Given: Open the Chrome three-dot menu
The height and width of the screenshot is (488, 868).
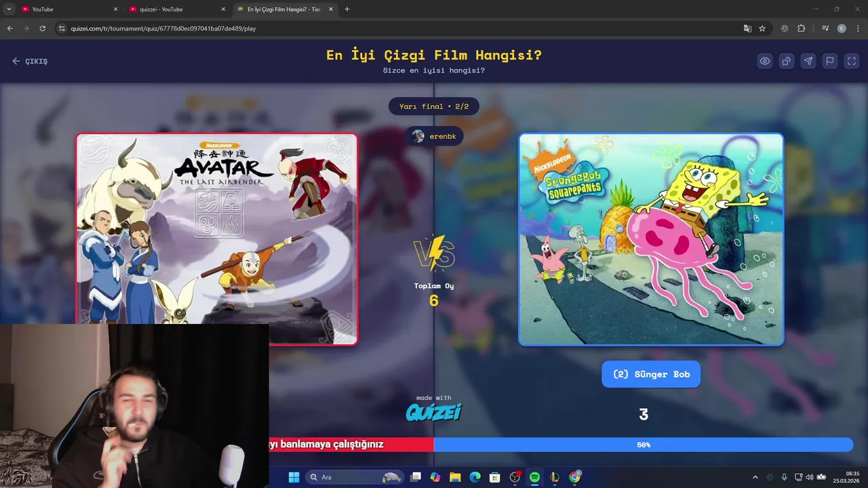Looking at the screenshot, I should [857, 28].
